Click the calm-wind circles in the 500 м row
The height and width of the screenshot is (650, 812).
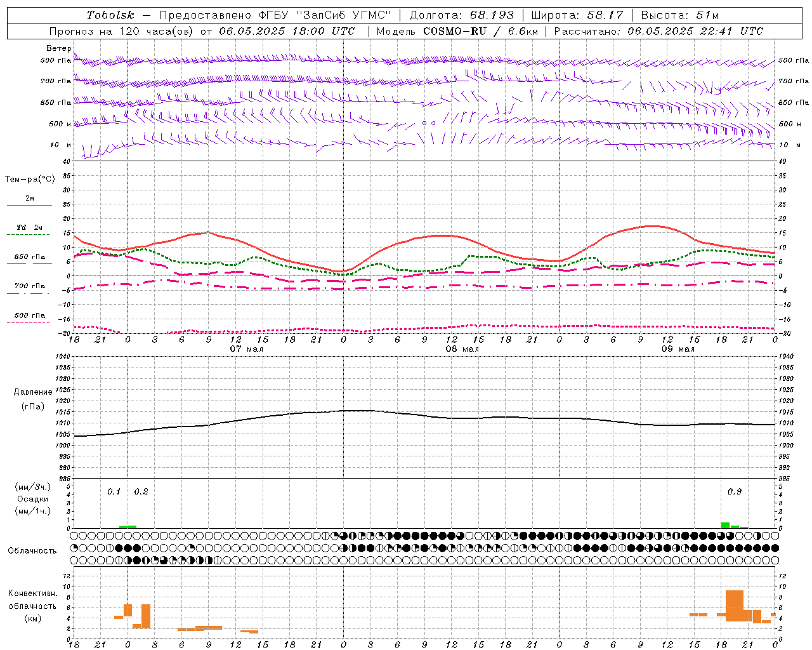429,123
